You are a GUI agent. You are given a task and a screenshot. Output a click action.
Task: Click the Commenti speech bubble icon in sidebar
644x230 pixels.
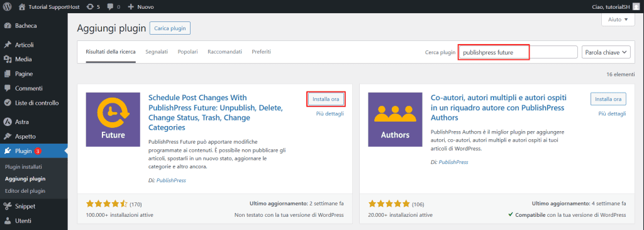[8, 88]
